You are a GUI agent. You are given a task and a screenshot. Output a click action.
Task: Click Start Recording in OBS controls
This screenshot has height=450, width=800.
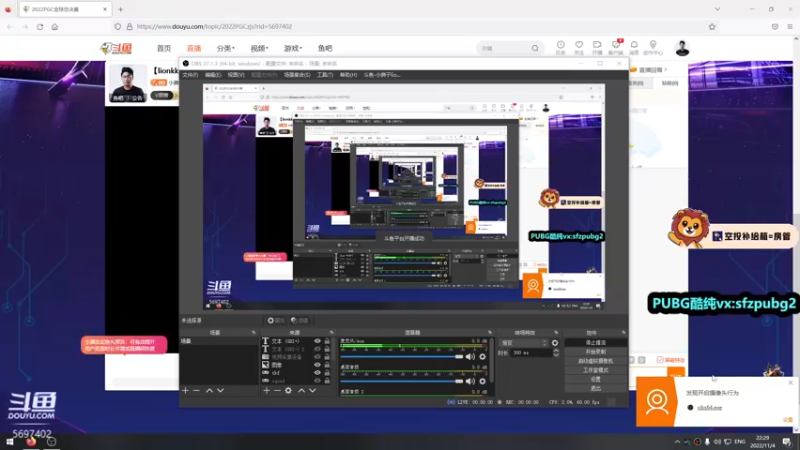coord(595,352)
